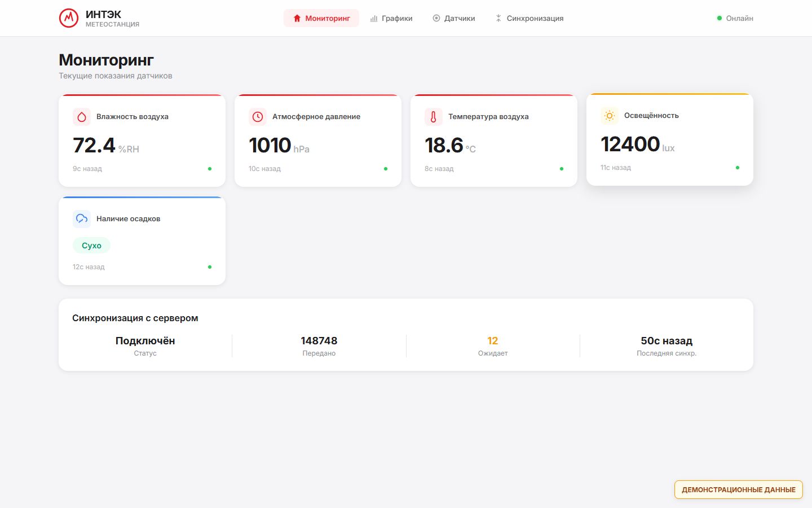Click the atmospheric pressure clock icon
The height and width of the screenshot is (508, 812).
258,117
